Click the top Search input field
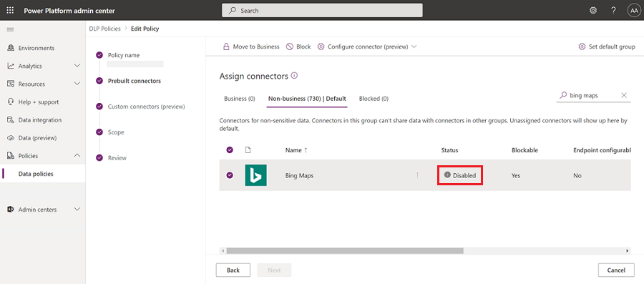Screen dimensions: 644x284 click(322, 11)
